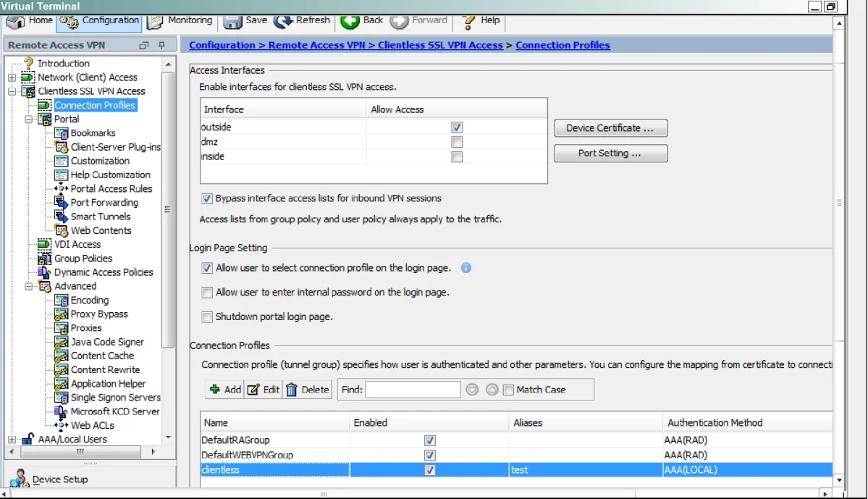This screenshot has width=868, height=499.
Task: Open the Device Setup section
Action: (60, 479)
